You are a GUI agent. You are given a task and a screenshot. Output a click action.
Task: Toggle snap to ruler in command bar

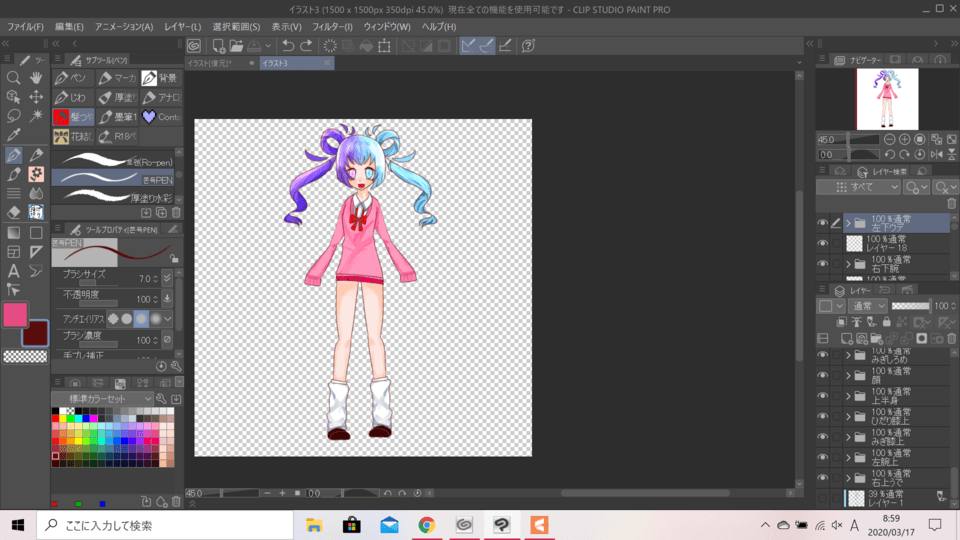[468, 46]
